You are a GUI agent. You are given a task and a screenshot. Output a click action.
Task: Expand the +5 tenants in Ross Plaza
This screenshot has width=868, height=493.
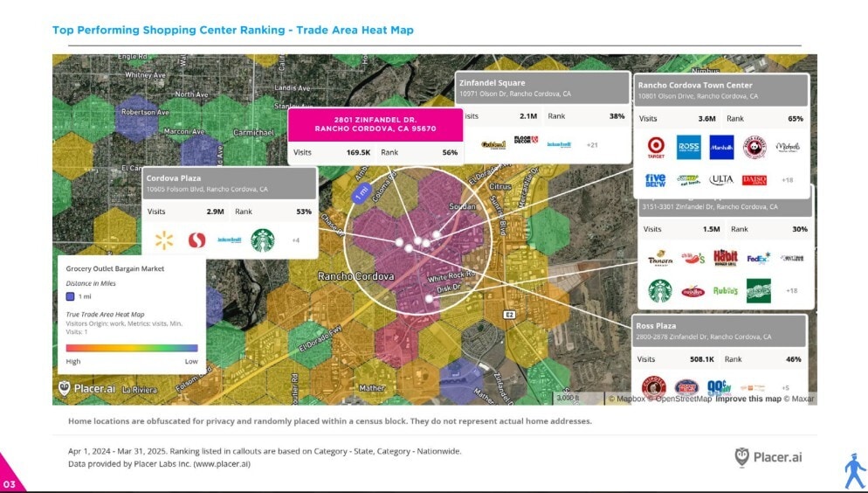click(x=785, y=387)
